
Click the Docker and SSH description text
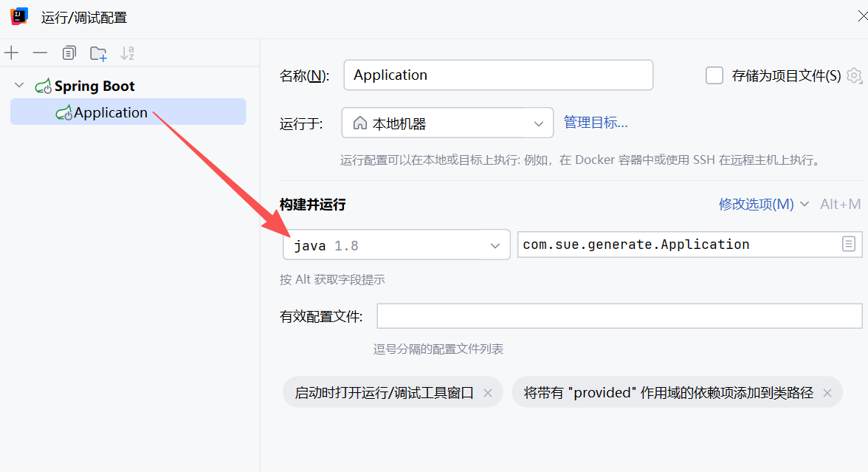point(580,160)
